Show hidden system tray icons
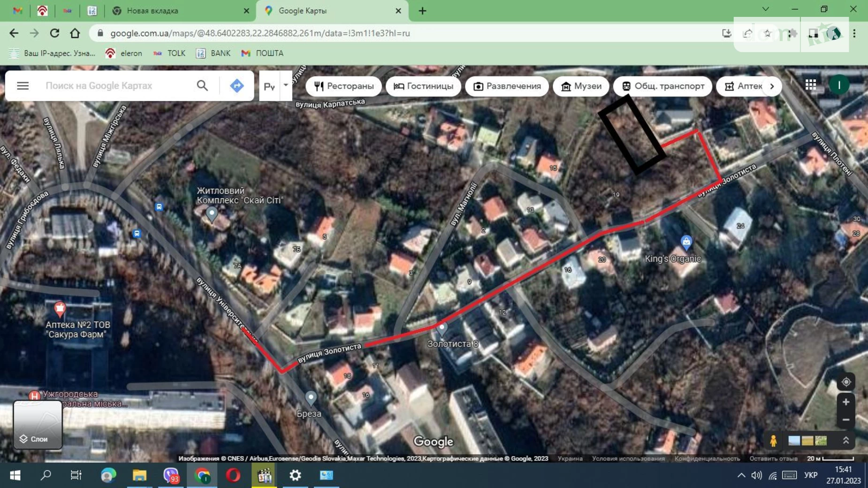Image resolution: width=868 pixels, height=488 pixels. click(x=741, y=475)
